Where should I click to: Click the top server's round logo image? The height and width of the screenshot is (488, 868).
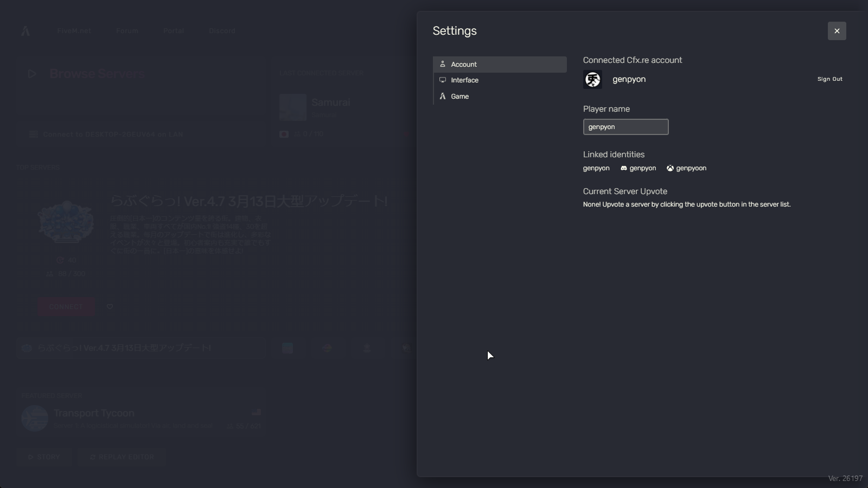66,222
